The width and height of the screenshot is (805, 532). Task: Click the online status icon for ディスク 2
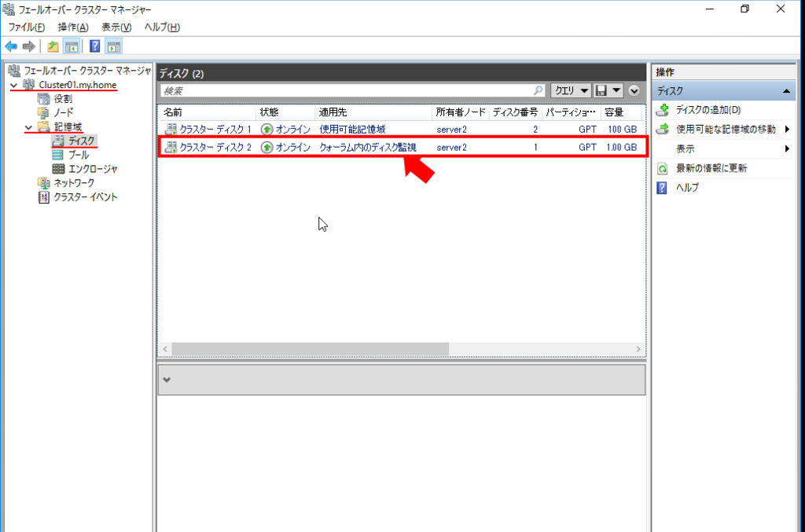pyautogui.click(x=266, y=147)
